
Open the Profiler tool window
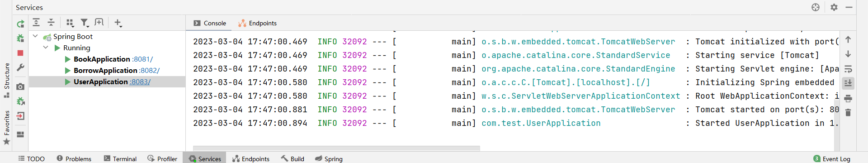[162, 158]
